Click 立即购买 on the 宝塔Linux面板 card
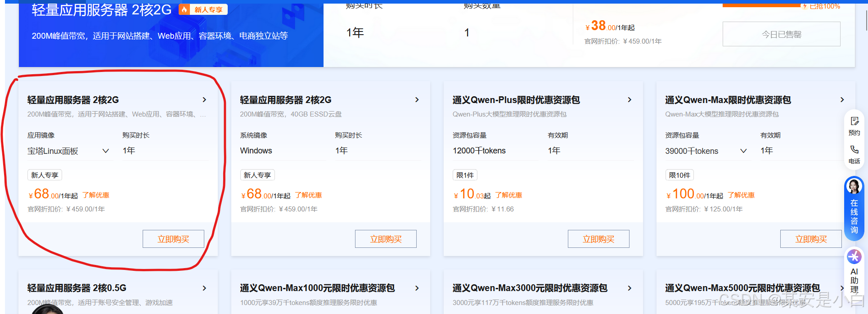The width and height of the screenshot is (868, 314). 173,239
